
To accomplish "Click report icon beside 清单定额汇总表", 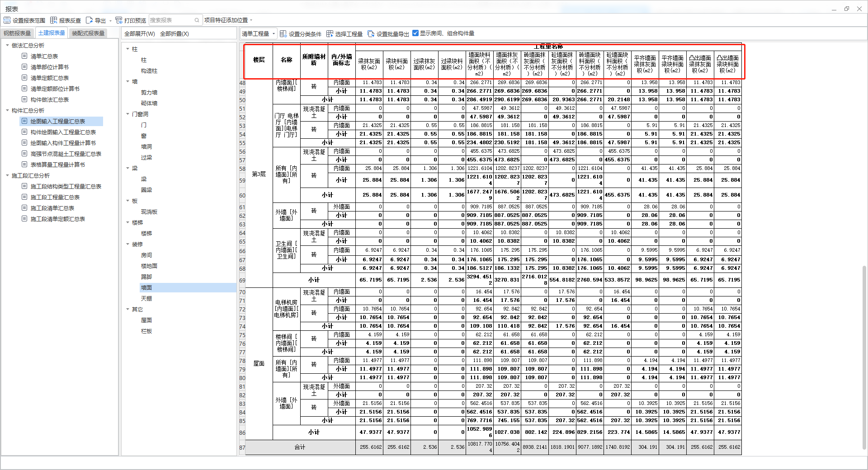I will [24, 78].
